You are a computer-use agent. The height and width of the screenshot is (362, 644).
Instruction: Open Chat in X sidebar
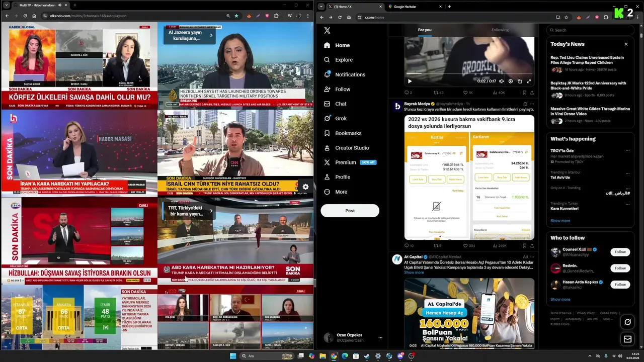335,104
